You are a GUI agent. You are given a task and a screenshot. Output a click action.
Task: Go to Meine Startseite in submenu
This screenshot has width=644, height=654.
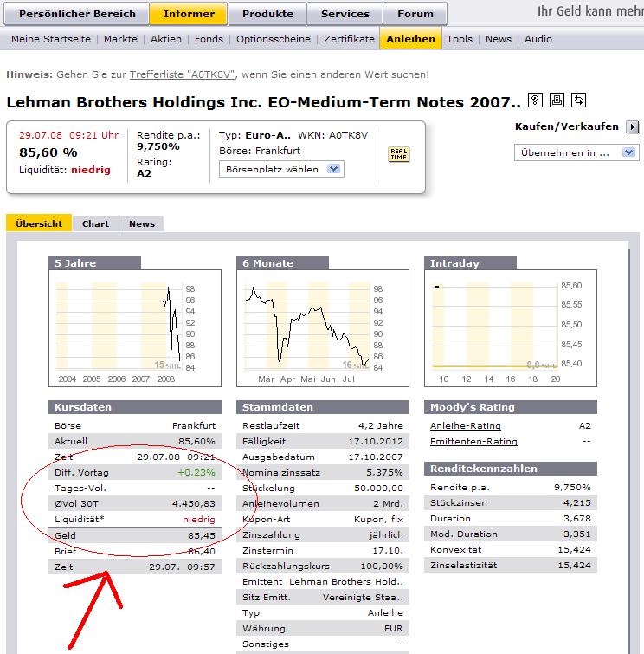(51, 39)
